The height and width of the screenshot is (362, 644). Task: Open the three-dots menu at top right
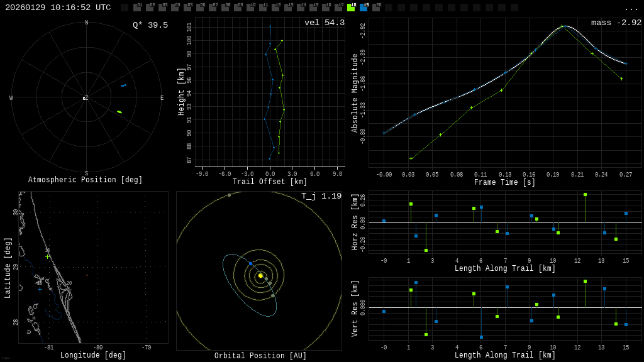pos(631,8)
